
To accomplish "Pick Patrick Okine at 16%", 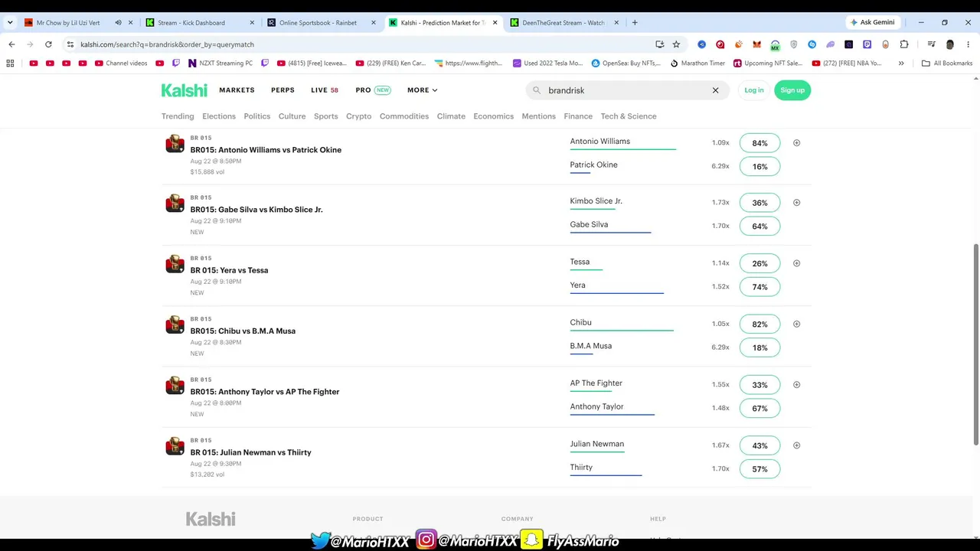I will [759, 167].
